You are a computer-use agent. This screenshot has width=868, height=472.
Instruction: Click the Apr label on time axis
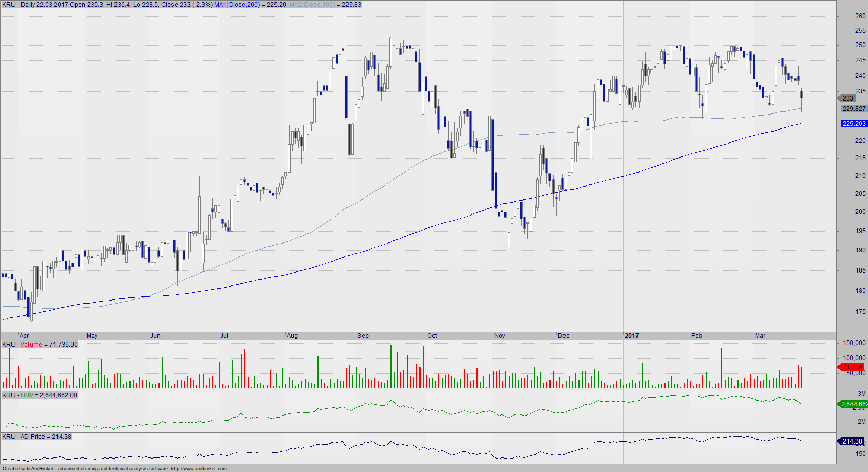tap(24, 336)
